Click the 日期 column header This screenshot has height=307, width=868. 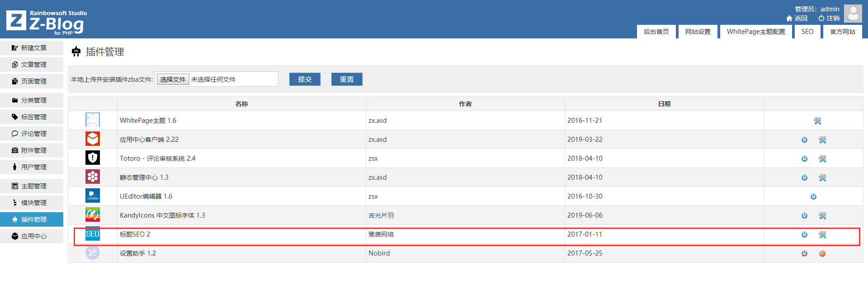664,104
